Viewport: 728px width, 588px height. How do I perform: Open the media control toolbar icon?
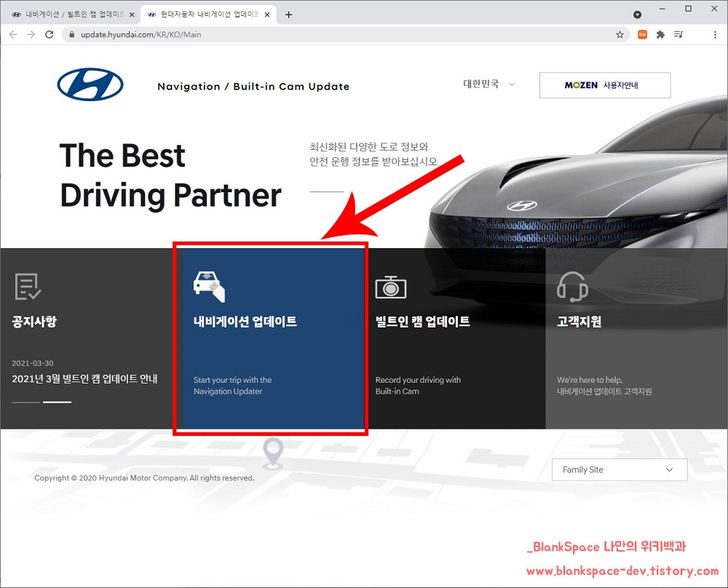point(678,34)
